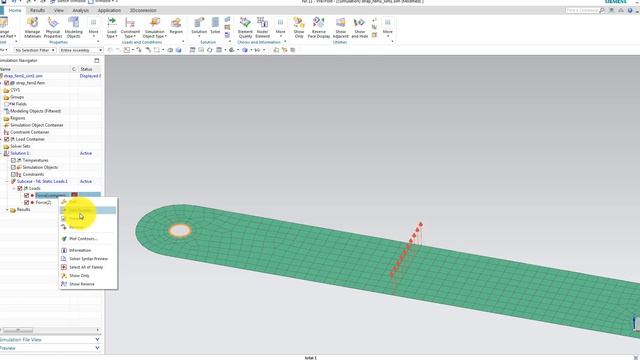Click Plot Contours icon in context menu
This screenshot has height=360, width=640.
click(64, 239)
